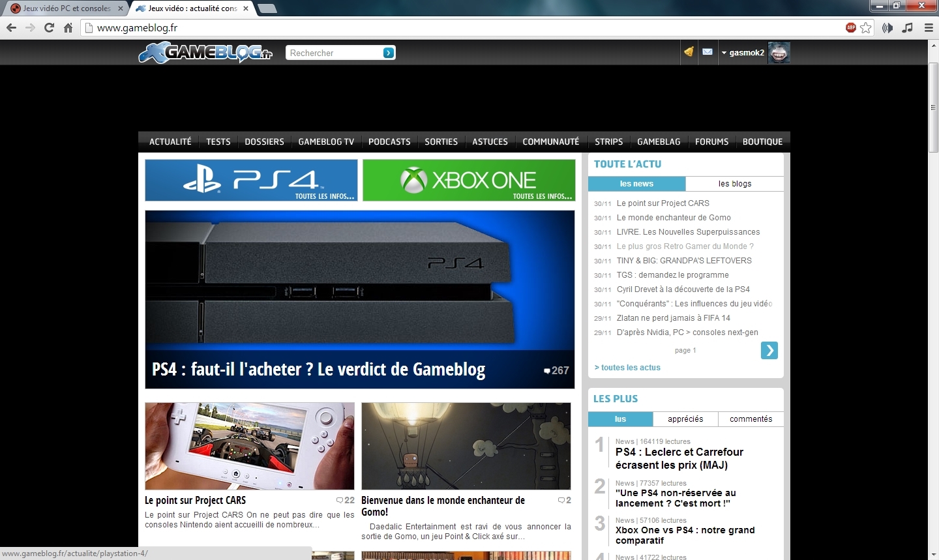The image size is (939, 560).
Task: Open 'PS4 : faut-il l'acheter ?' featured article
Action: pyautogui.click(x=318, y=370)
